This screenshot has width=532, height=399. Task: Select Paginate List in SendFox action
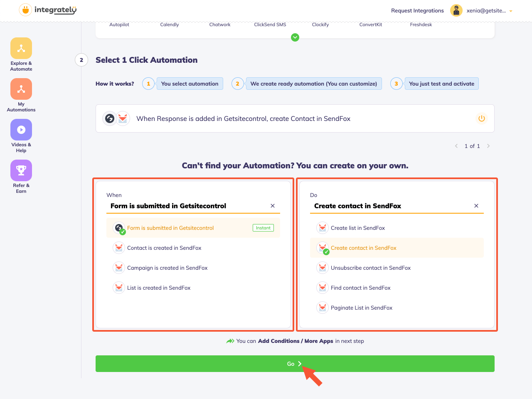(361, 308)
